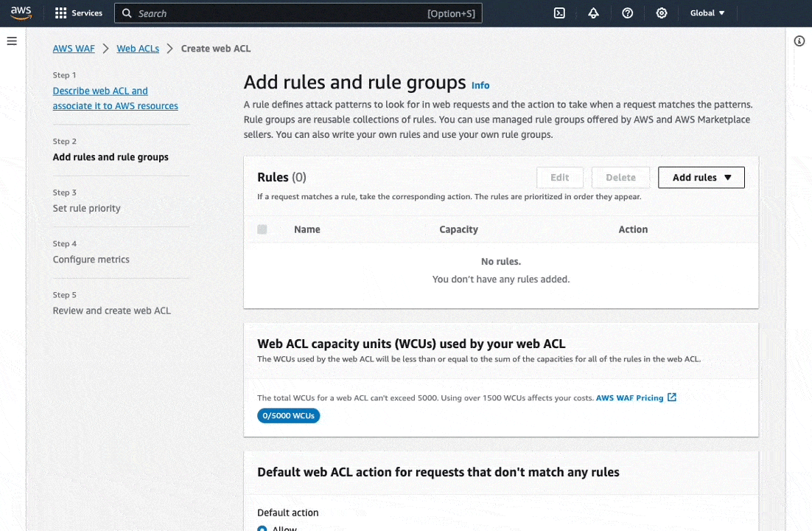Click the Default action label
812x531 pixels.
[288, 513]
